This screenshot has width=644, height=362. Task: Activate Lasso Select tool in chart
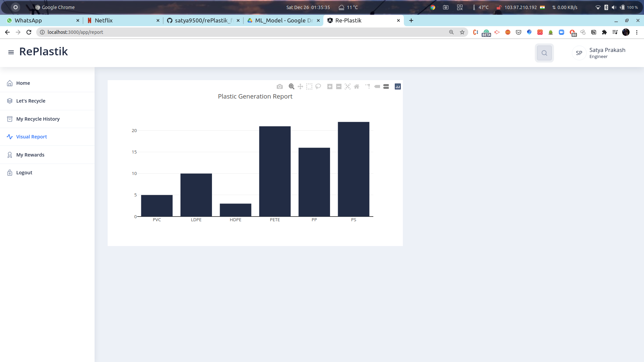(x=318, y=86)
